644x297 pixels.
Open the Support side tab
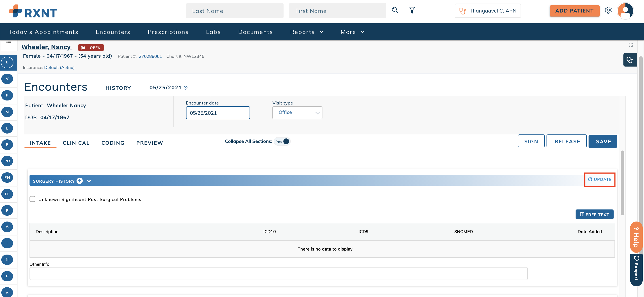tap(636, 270)
